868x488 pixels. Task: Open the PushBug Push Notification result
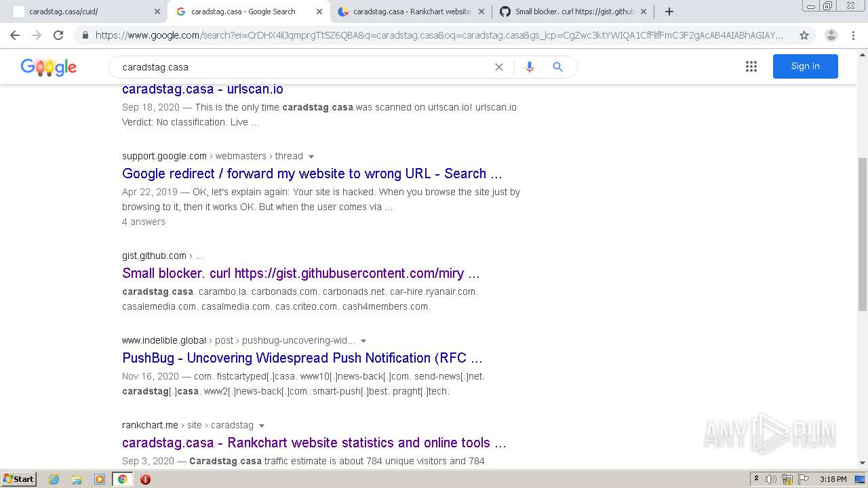(x=302, y=358)
